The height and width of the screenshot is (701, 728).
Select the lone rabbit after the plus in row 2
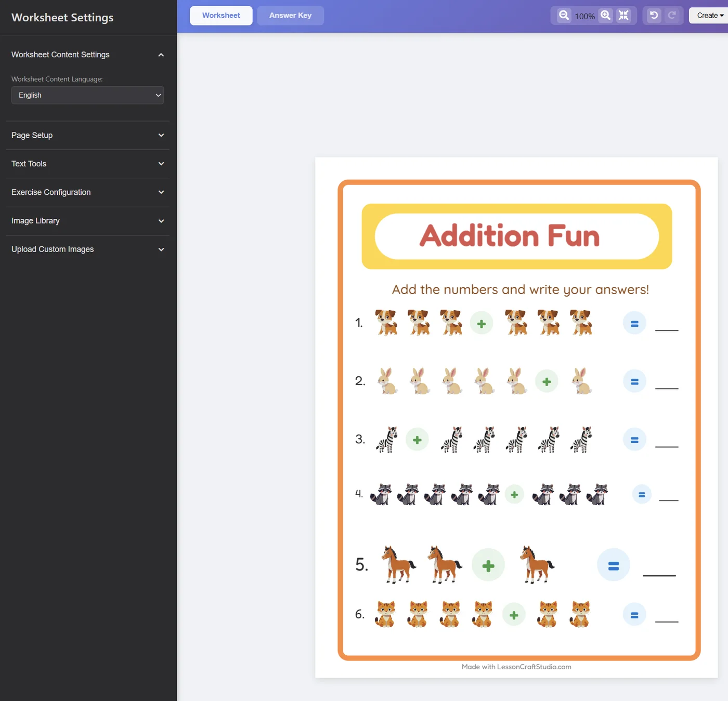coord(581,381)
